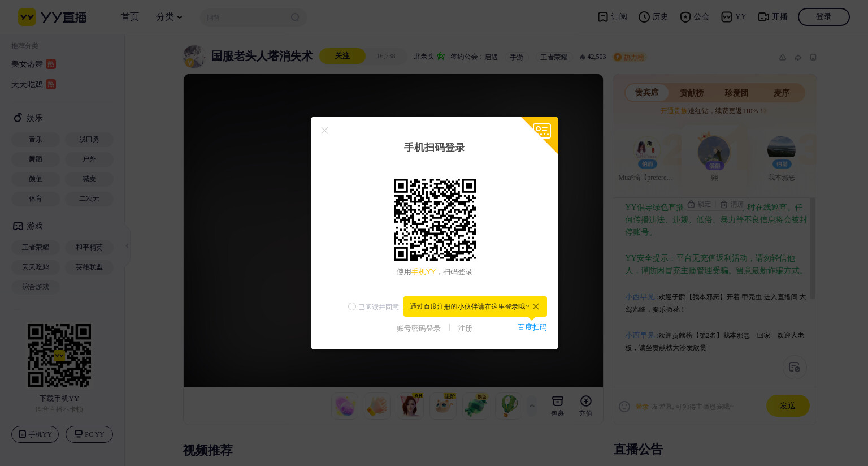Click the yellow 发送 send button

click(x=788, y=405)
